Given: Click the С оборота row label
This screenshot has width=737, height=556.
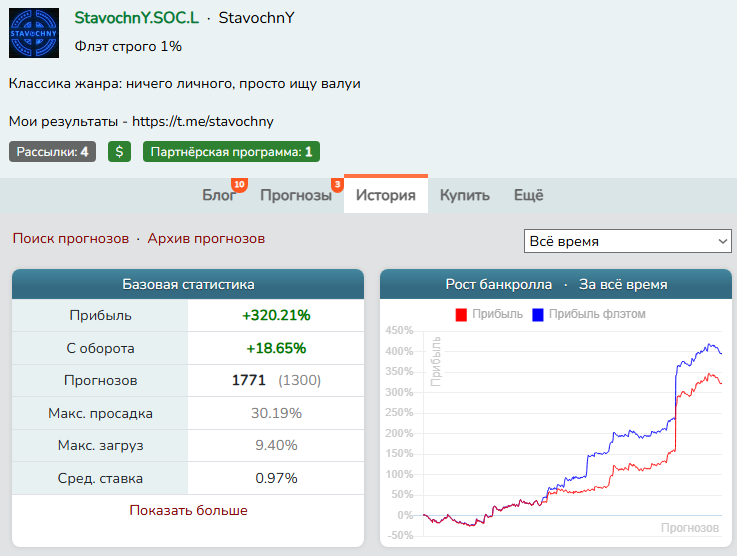Looking at the screenshot, I should coord(100,348).
